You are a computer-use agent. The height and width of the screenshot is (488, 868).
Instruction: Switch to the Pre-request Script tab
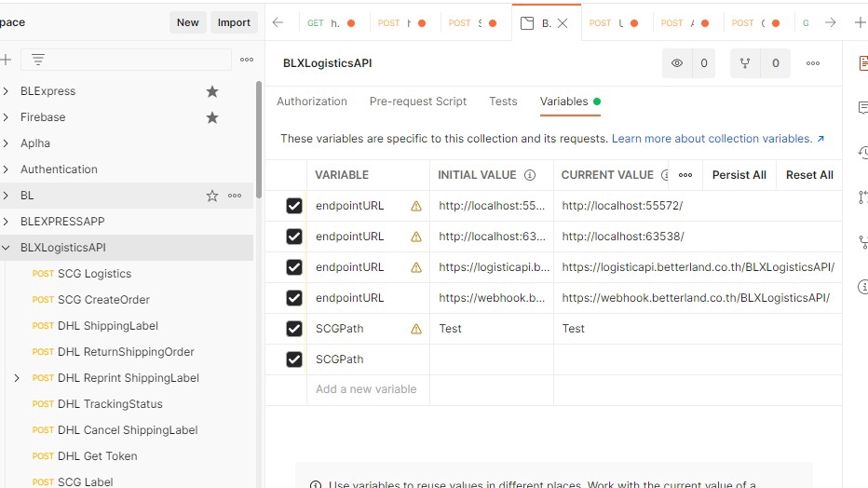pyautogui.click(x=418, y=102)
